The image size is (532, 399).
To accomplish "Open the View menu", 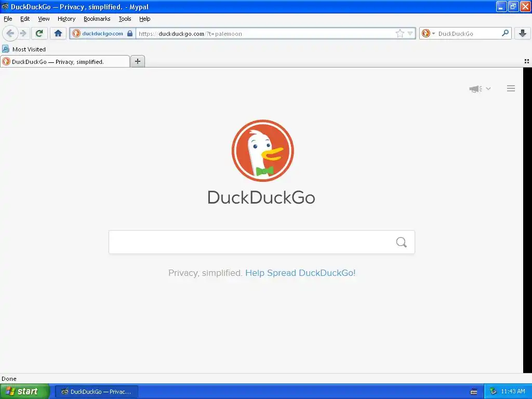I will click(x=44, y=19).
